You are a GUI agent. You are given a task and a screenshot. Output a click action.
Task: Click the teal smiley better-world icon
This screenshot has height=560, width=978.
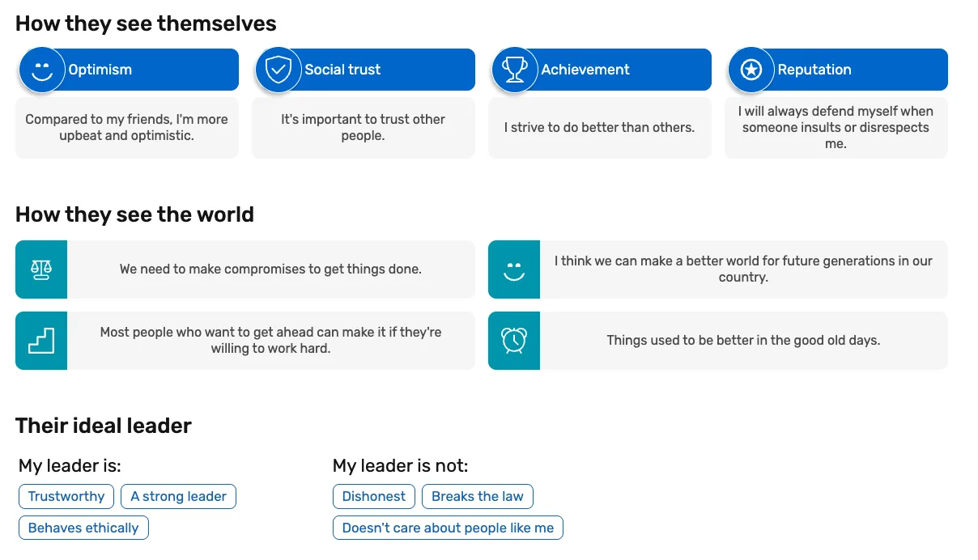(514, 269)
